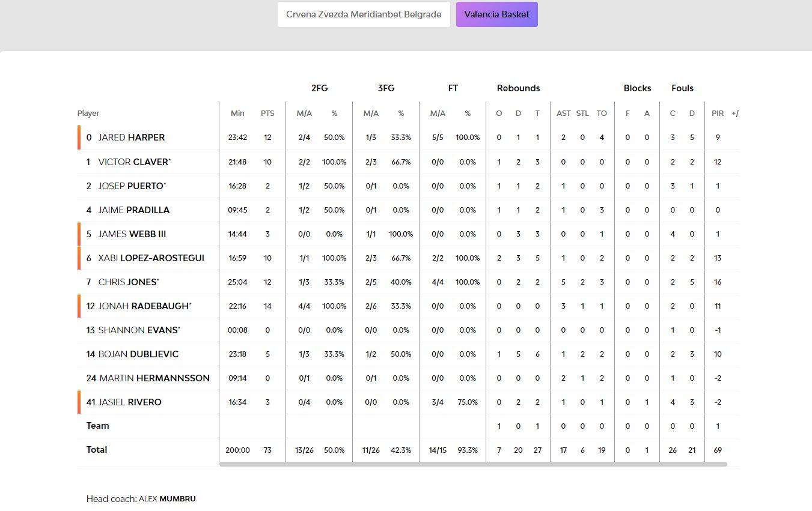Click on Chris Jones row name
This screenshot has height=511, width=812.
(127, 282)
